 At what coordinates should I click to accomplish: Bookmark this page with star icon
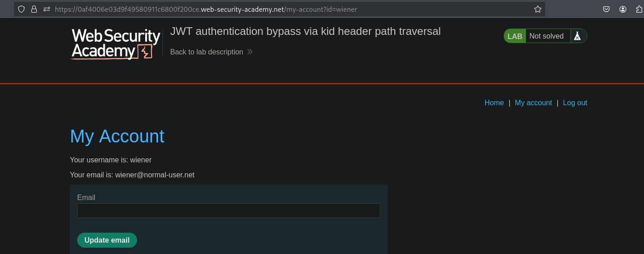pyautogui.click(x=538, y=9)
